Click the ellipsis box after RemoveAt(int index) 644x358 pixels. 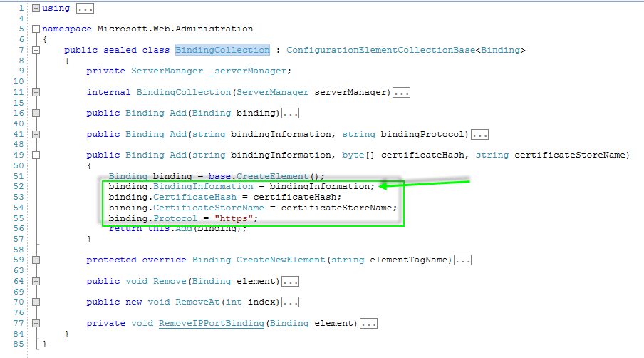pos(290,302)
